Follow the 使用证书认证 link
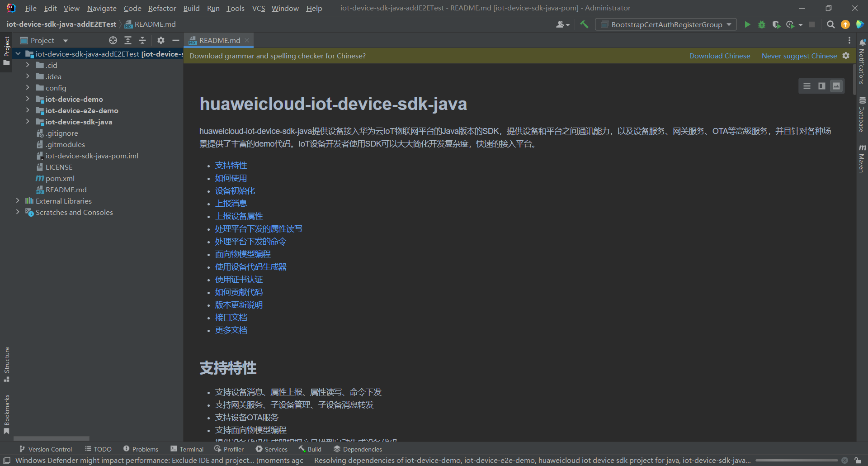The height and width of the screenshot is (466, 868). tap(239, 280)
